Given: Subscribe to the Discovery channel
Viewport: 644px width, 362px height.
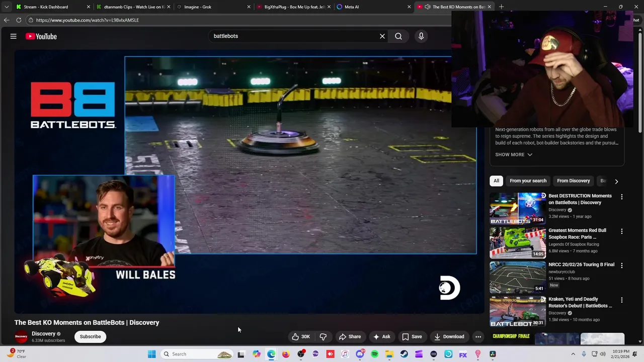Looking at the screenshot, I should 90,336.
